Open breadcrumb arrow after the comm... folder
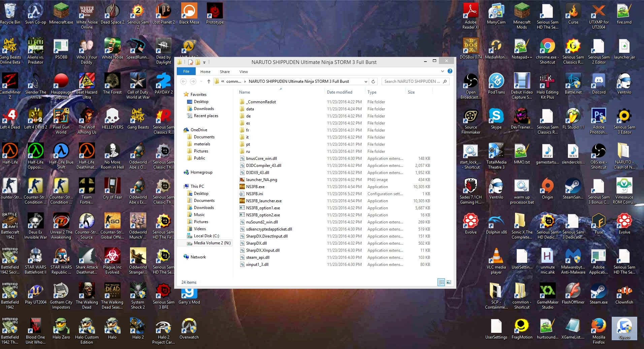Image resolution: width=644 pixels, height=349 pixels. [x=245, y=81]
